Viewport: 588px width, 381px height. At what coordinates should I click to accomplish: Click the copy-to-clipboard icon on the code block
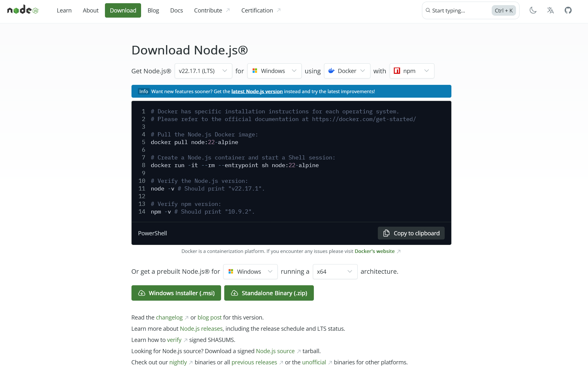click(386, 233)
